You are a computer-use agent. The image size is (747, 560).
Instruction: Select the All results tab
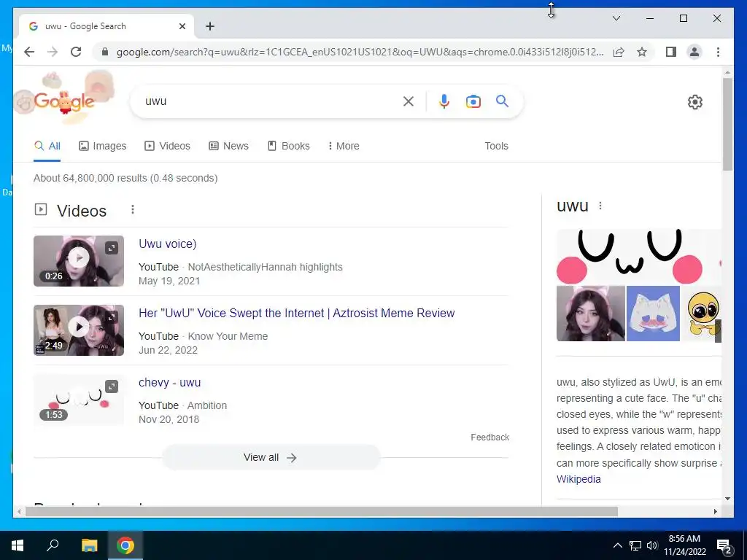47,146
